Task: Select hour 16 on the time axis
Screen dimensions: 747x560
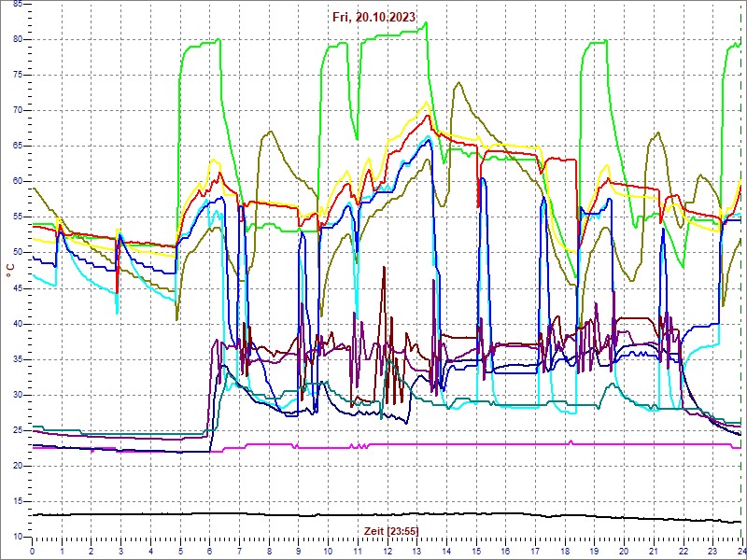Action: coord(505,551)
